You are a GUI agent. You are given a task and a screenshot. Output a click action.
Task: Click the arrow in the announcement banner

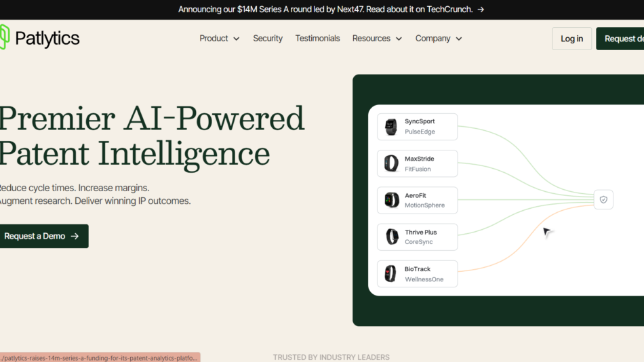481,9
